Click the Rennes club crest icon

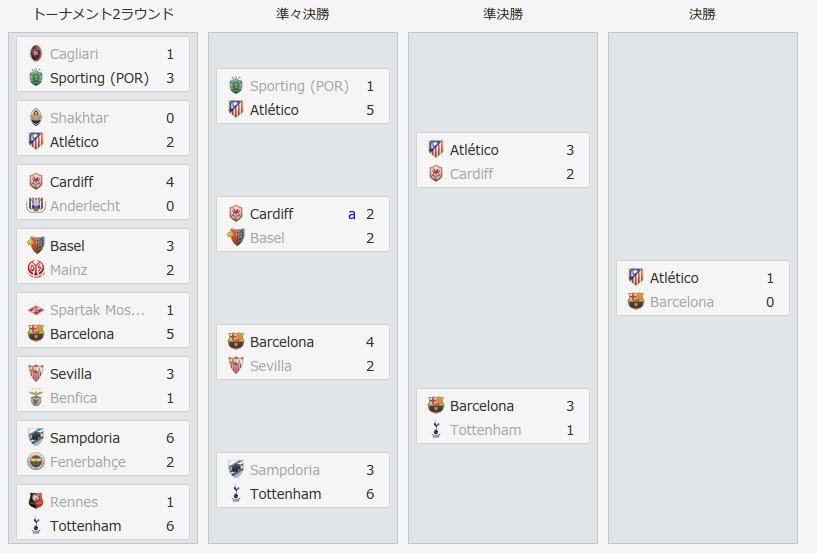point(35,502)
